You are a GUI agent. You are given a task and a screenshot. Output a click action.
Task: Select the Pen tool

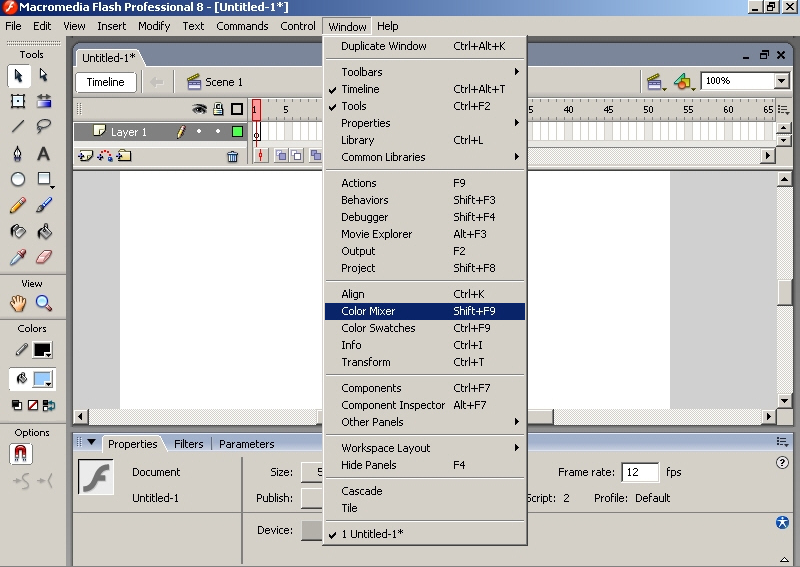(x=18, y=153)
